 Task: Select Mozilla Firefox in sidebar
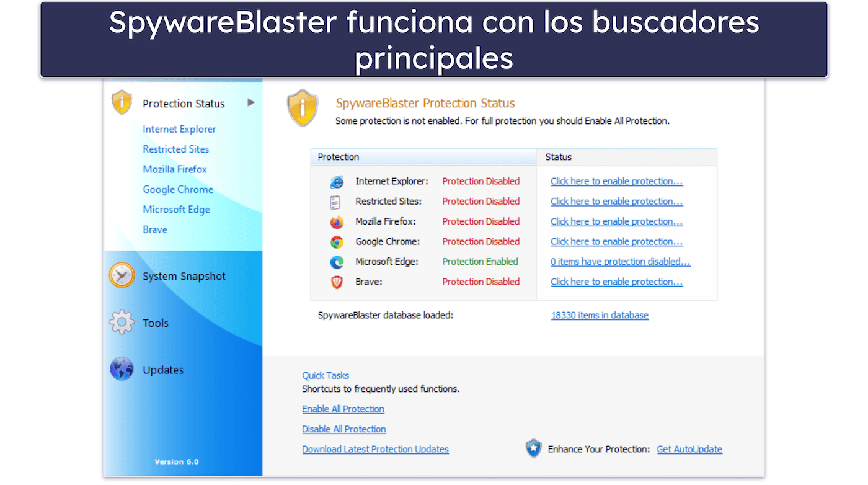tap(175, 169)
